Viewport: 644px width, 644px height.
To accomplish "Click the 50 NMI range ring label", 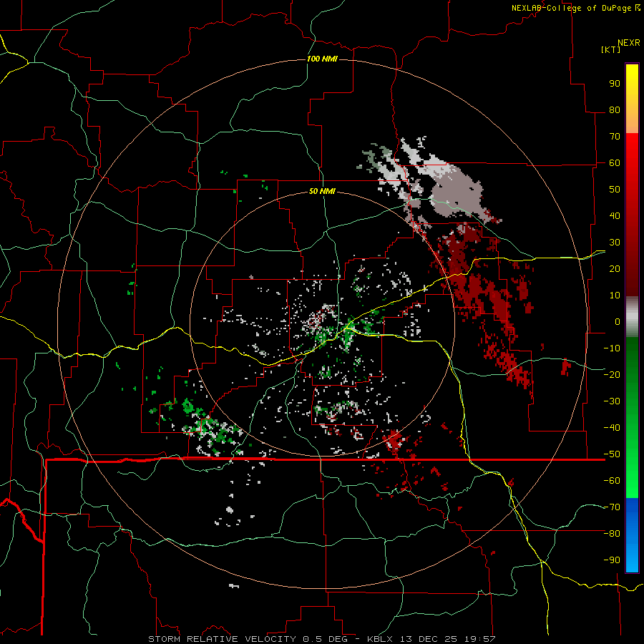I will 322,191.
